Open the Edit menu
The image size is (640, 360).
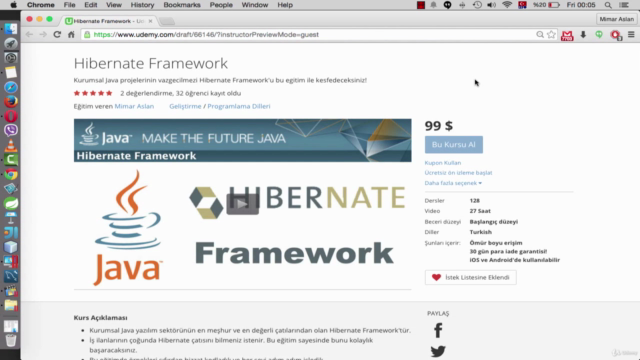(x=91, y=5)
